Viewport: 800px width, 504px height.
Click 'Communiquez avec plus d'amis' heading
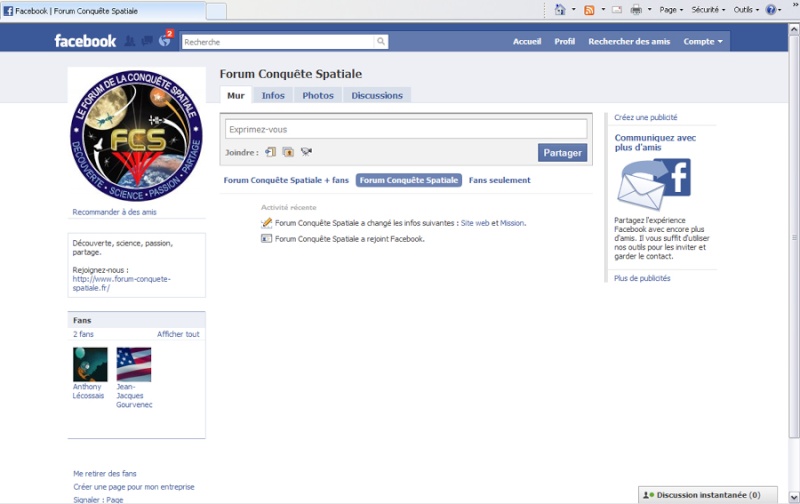coord(655,142)
